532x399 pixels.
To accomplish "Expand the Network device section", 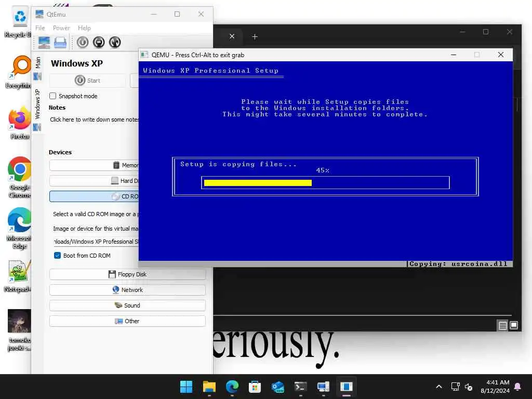I will click(127, 290).
